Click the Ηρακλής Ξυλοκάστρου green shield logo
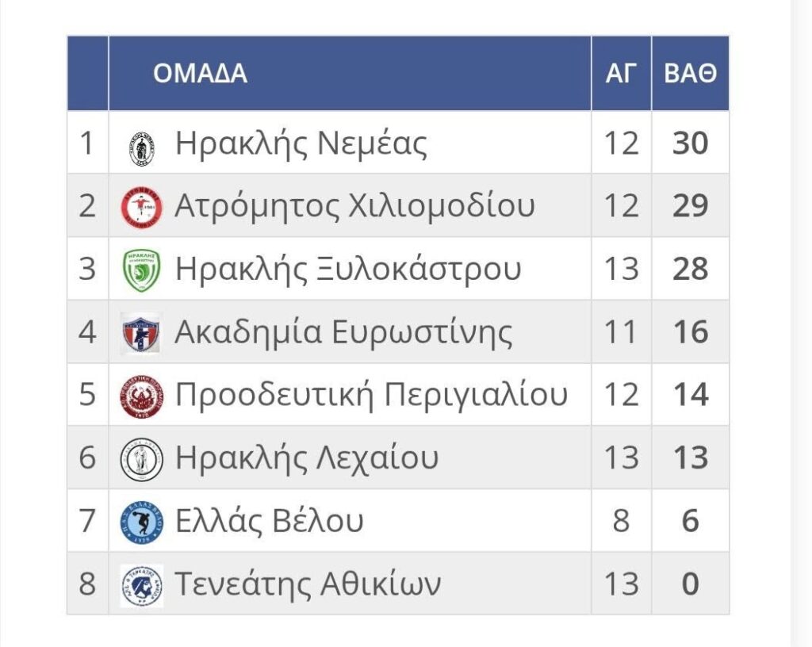 click(x=142, y=270)
